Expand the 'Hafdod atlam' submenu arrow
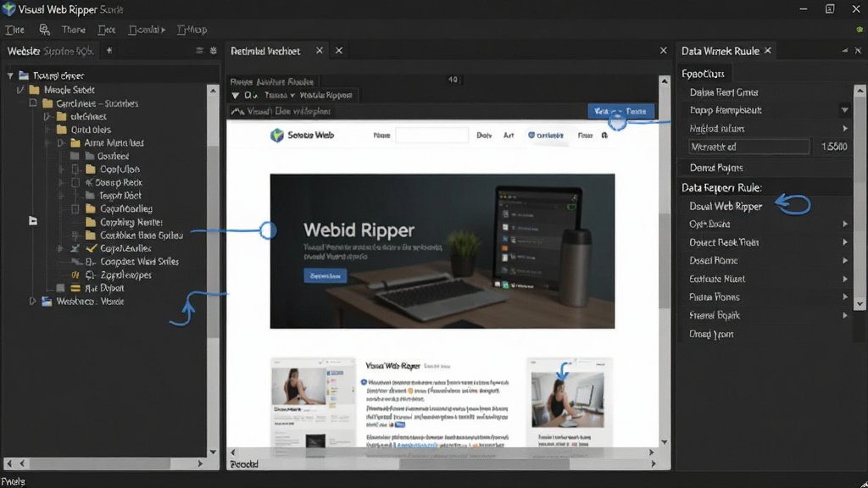The width and height of the screenshot is (868, 488). (845, 129)
